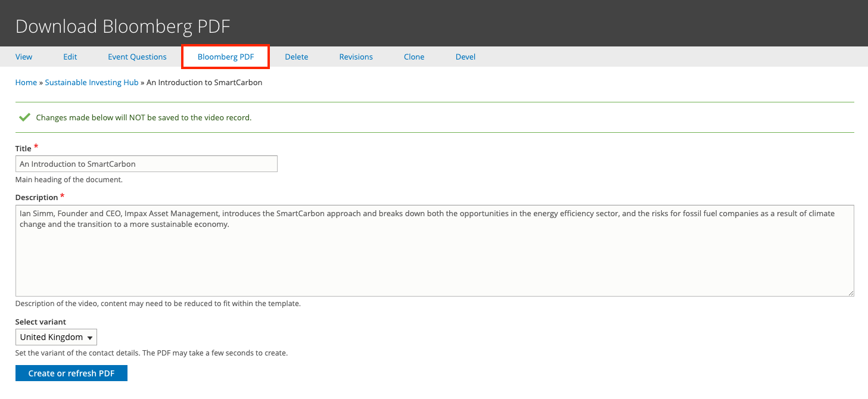Open the Delete tab
Screen dimensions: 868x399
(x=297, y=57)
